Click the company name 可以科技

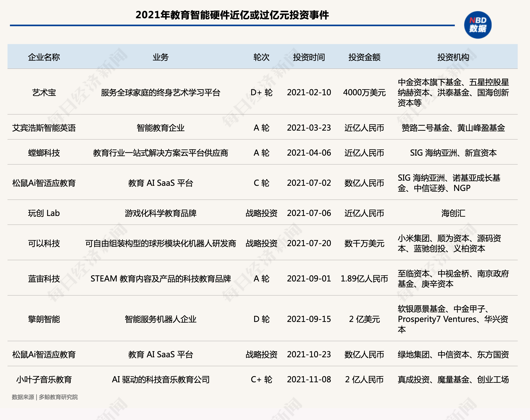click(x=44, y=244)
